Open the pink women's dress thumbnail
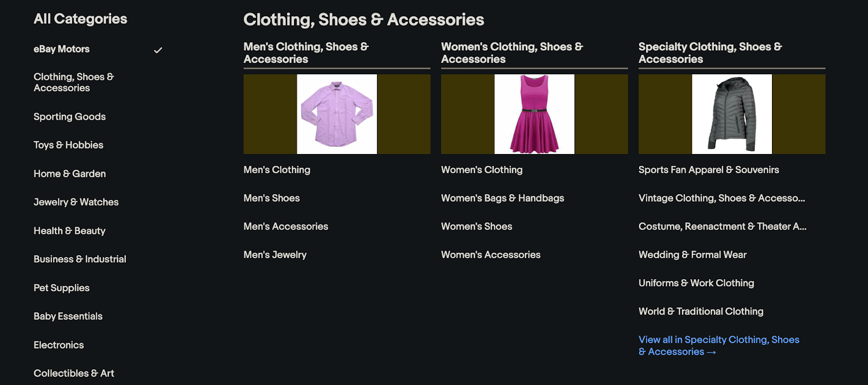 pyautogui.click(x=534, y=114)
